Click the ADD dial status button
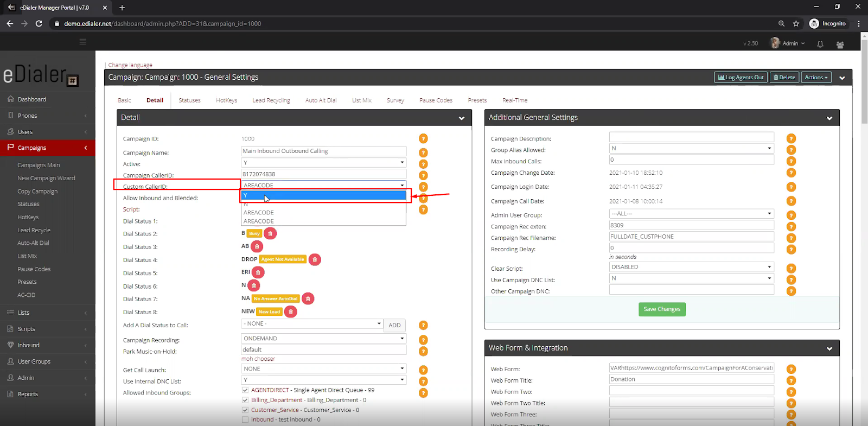The image size is (868, 426). tap(394, 325)
